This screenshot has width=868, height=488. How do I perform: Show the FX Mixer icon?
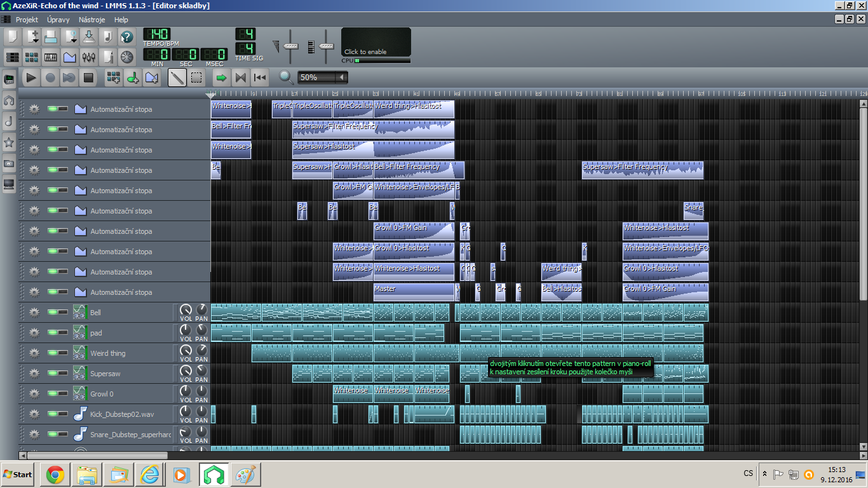click(x=89, y=57)
